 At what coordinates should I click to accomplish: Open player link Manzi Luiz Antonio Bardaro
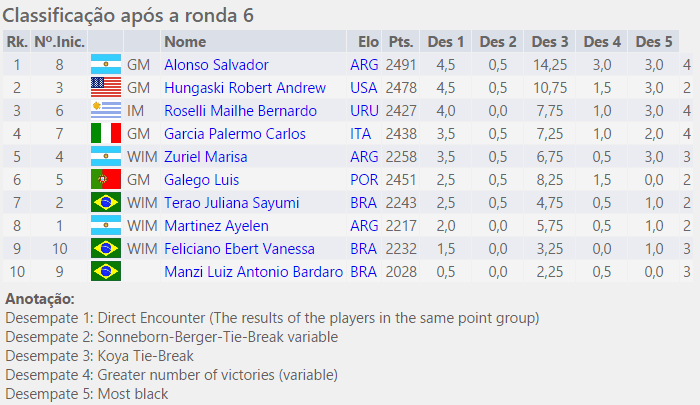[x=253, y=271]
